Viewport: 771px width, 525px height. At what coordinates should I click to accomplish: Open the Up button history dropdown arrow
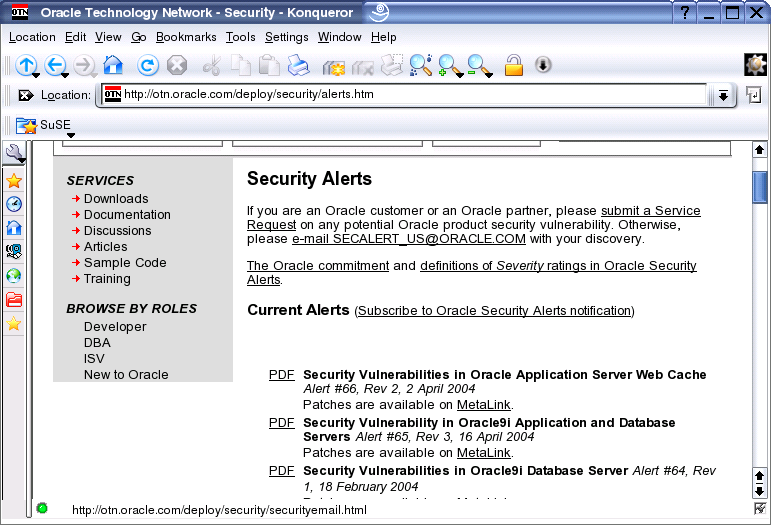[x=36, y=76]
